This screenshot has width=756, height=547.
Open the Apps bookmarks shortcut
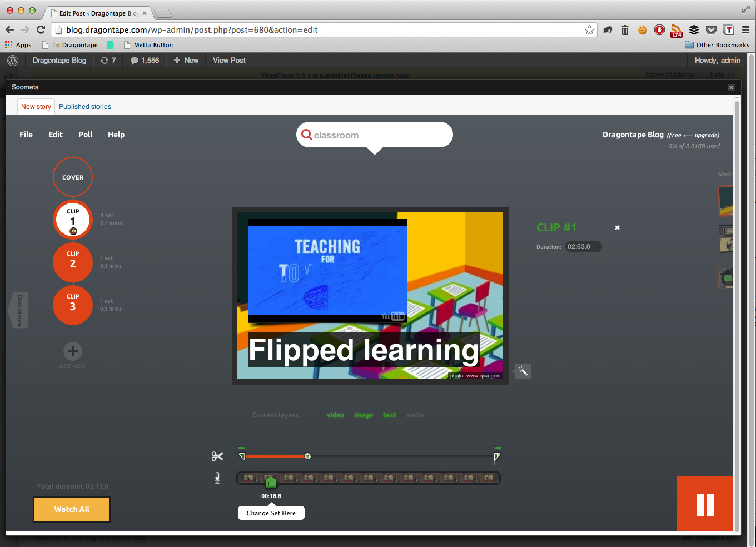tap(18, 45)
